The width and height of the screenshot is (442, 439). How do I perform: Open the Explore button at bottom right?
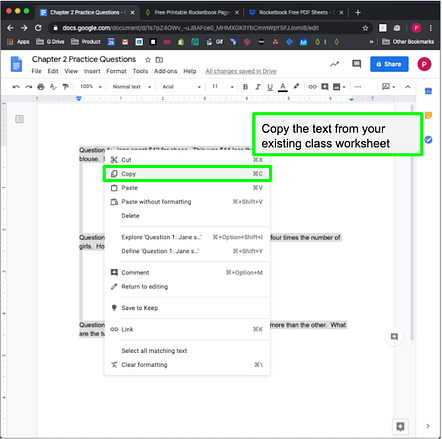tap(400, 426)
